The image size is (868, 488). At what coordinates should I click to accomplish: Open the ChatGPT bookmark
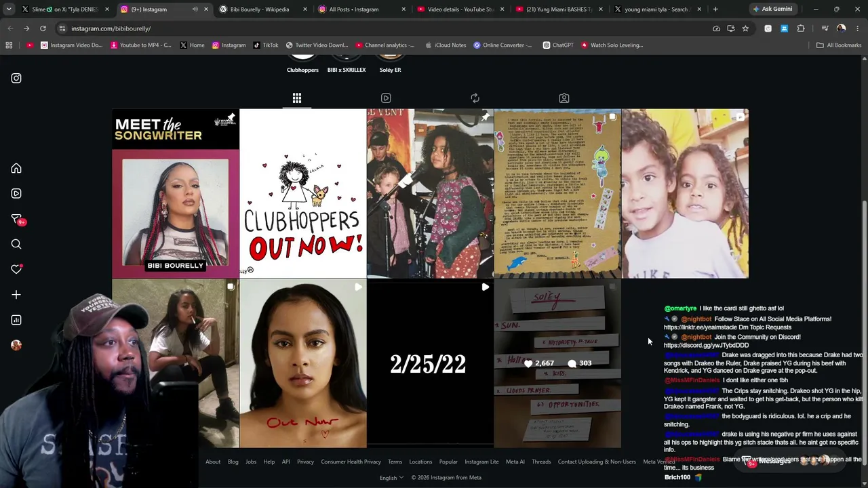point(558,45)
